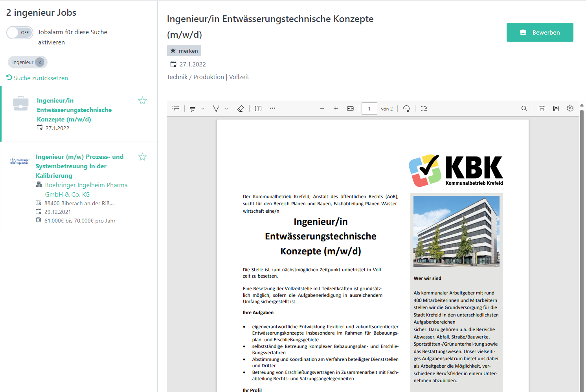
Task: Click the zoom out minus icon
Action: tap(322, 109)
